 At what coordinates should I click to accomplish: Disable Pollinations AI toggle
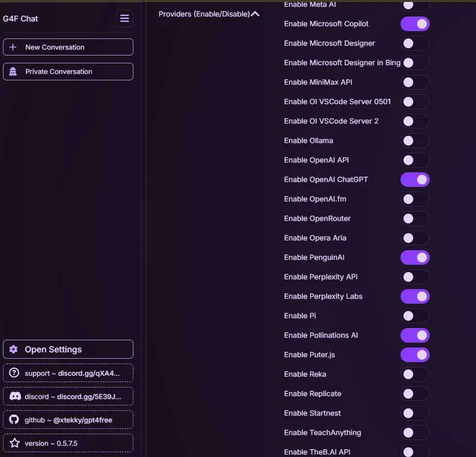click(415, 335)
